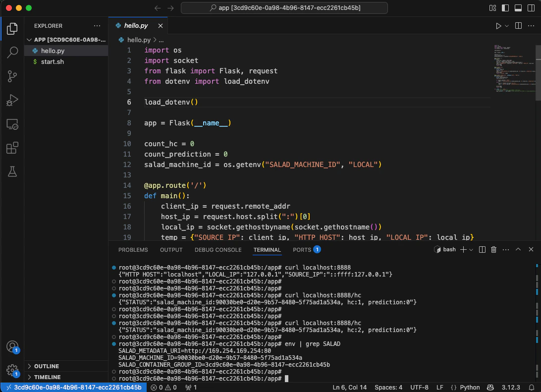Open the Remote Explorer view

click(12, 124)
